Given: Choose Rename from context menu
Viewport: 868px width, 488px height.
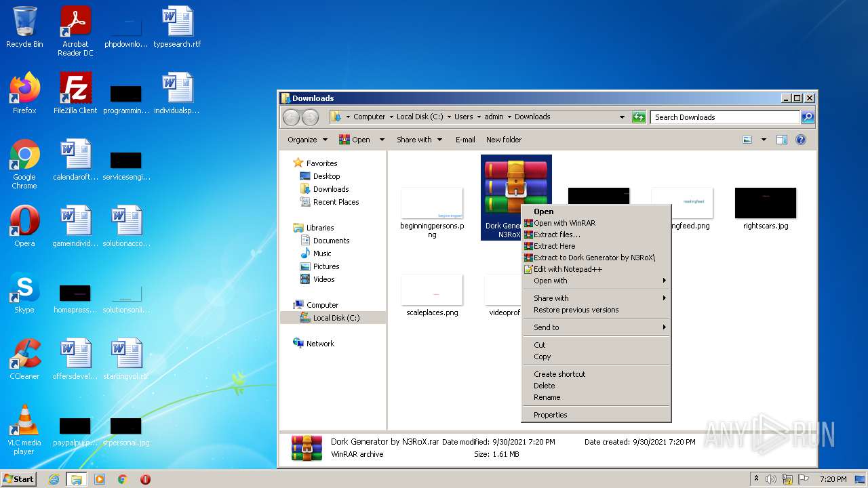Looking at the screenshot, I should coord(596,397).
